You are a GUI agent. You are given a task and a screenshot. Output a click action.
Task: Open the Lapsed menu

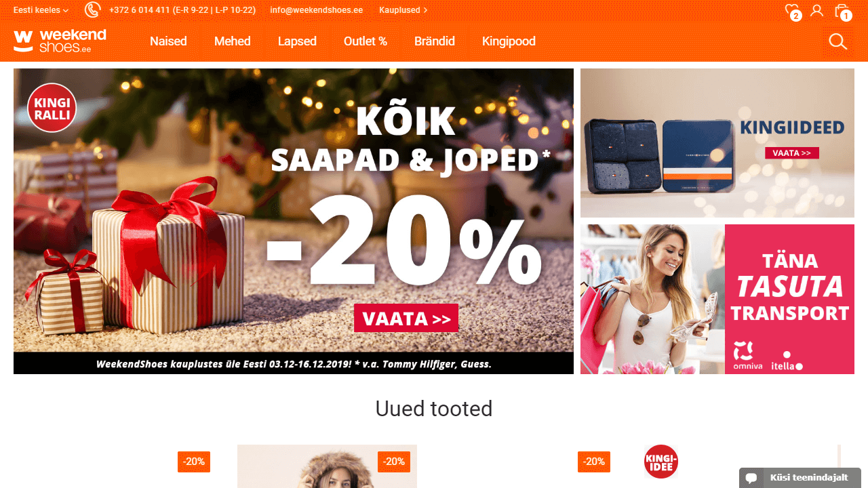297,41
